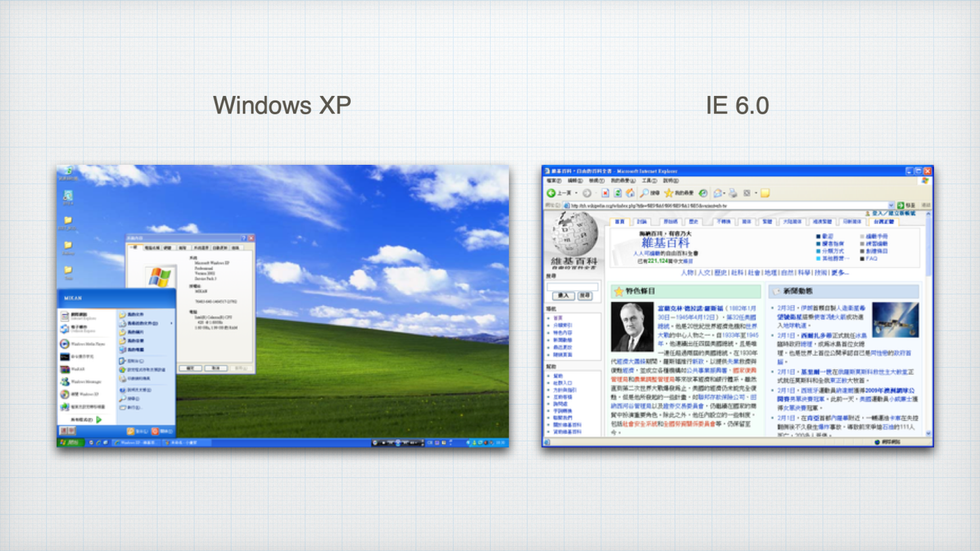980x551 pixels.
Task: Open the Back button history dropdown arrow
Action: 577,193
